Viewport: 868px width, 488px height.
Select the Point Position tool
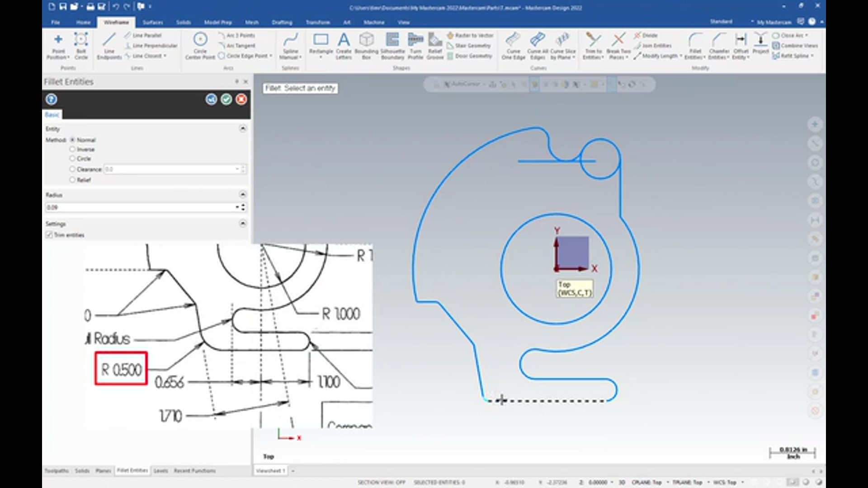(58, 46)
